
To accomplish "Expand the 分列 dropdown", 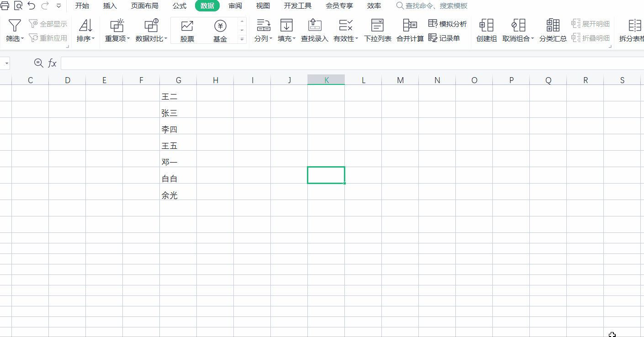I will pyautogui.click(x=271, y=39).
